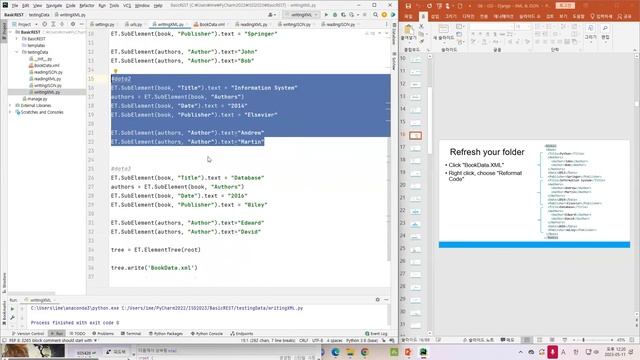Open the Drawing group in PowerPoint ribbon
The height and width of the screenshot is (360, 640).
[590, 32]
